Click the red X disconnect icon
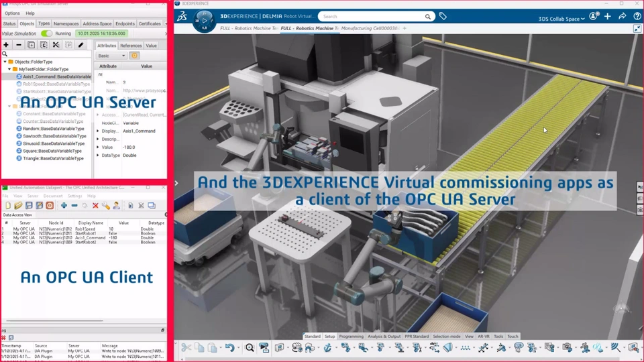 pyautogui.click(x=95, y=205)
